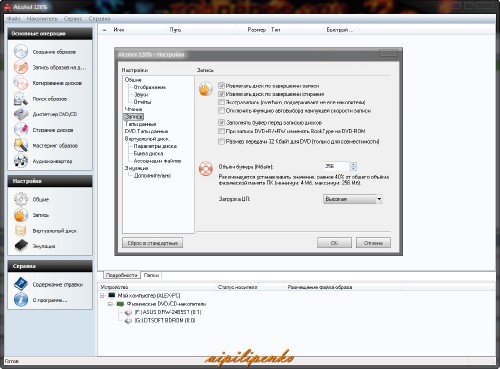Collapse physical DVD/CD drives node
500x369 pixels.
point(110,304)
